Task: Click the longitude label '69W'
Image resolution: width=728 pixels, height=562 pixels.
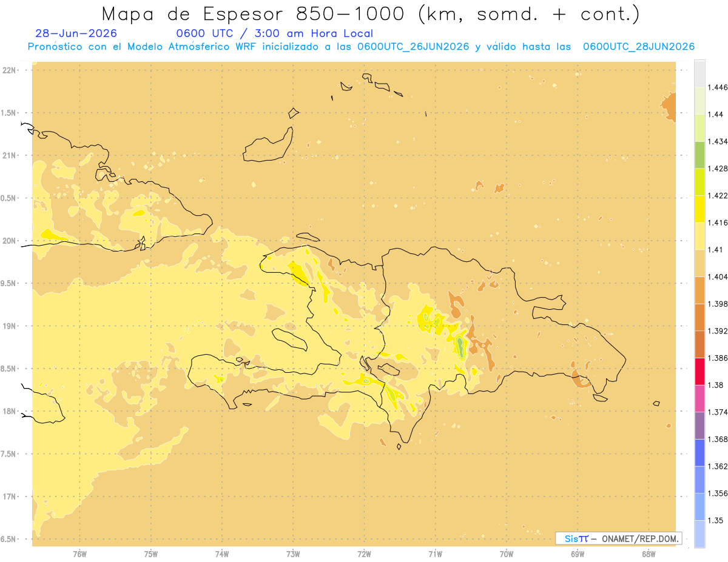Action: (578, 555)
